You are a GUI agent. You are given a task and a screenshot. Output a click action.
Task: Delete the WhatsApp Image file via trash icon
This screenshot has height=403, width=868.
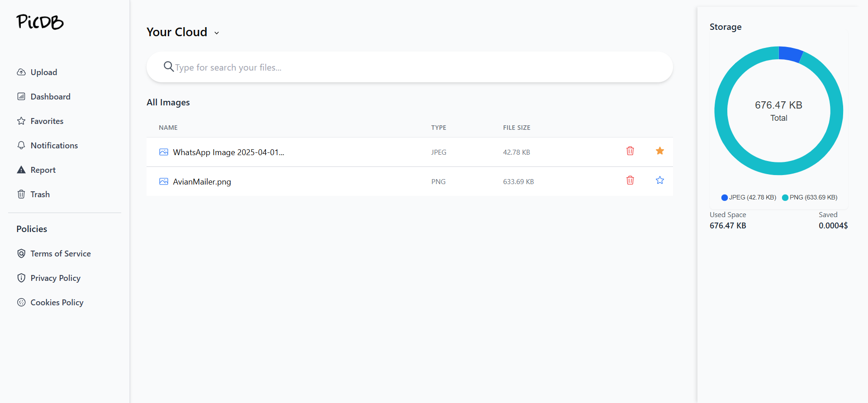630,151
